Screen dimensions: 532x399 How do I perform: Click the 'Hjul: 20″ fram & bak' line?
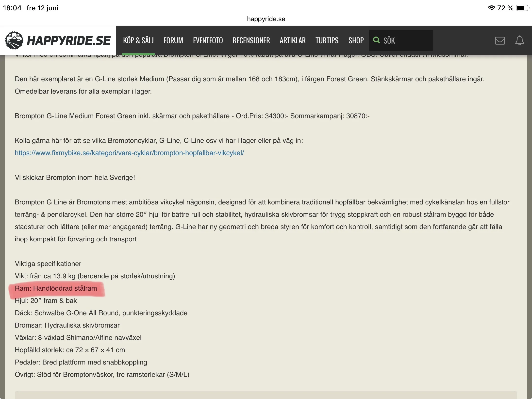(46, 301)
